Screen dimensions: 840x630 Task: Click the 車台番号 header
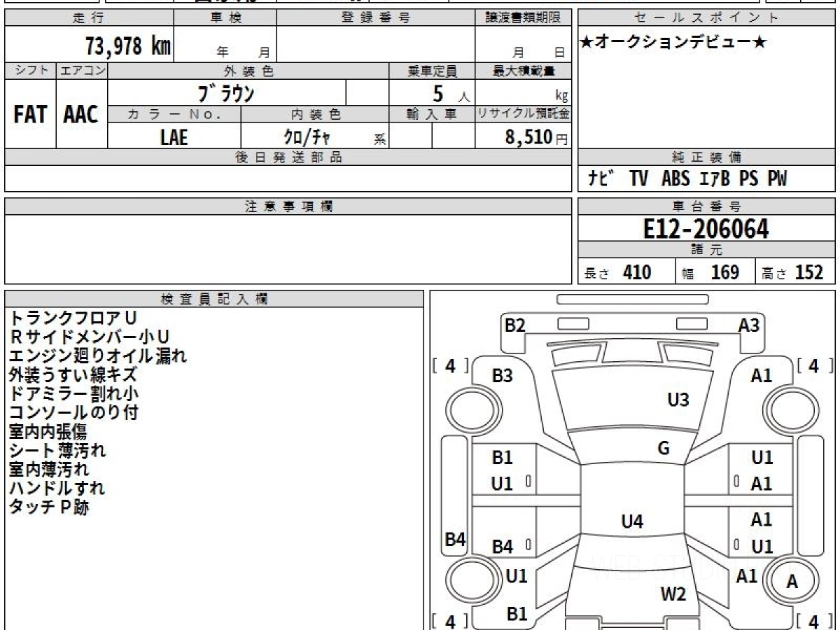coord(707,206)
